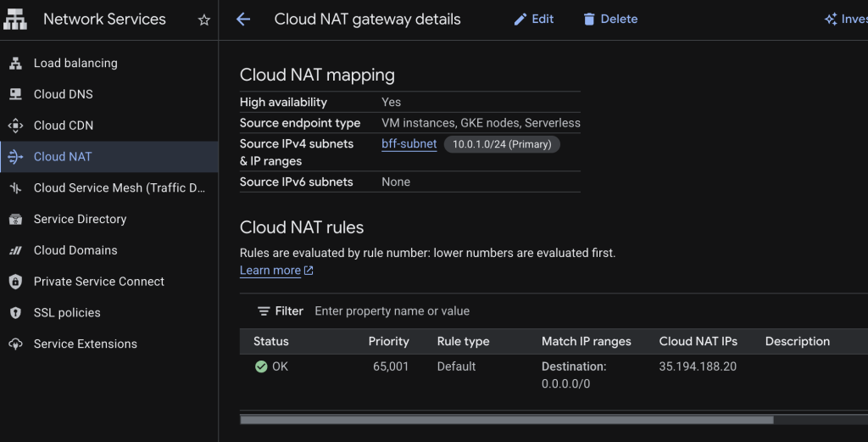868x442 pixels.
Task: Click the 10.0.1.0/24 (Primary) chip
Action: coord(502,144)
